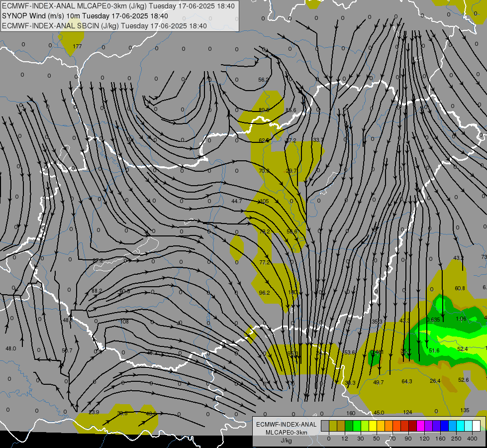Click the J/kg unit label in legend
This screenshot has width=487, height=448.
coord(286,441)
